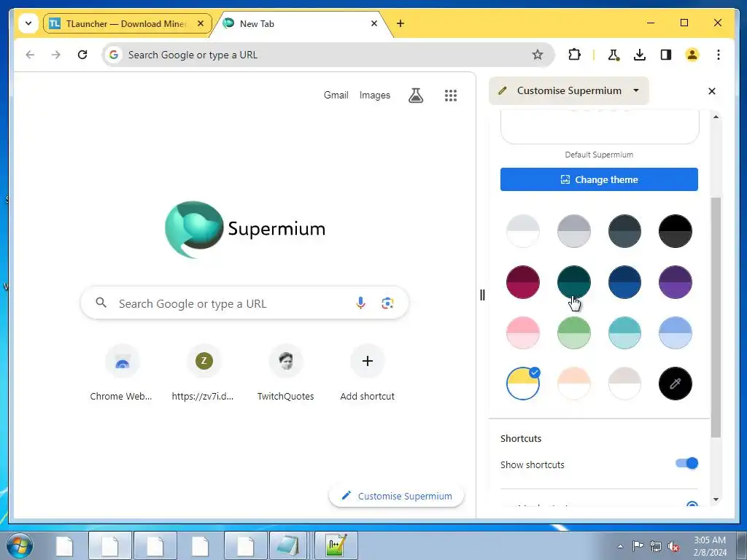Pick the light green colour swatch

coord(573,332)
